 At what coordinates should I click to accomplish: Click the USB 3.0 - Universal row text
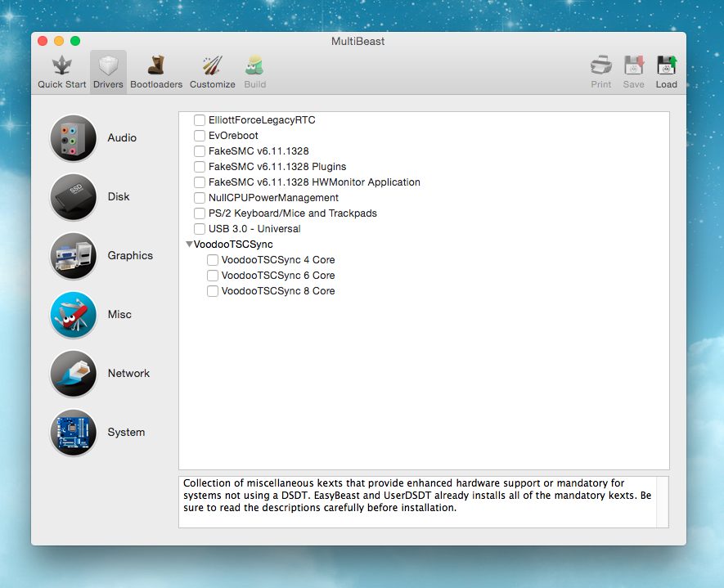point(254,229)
